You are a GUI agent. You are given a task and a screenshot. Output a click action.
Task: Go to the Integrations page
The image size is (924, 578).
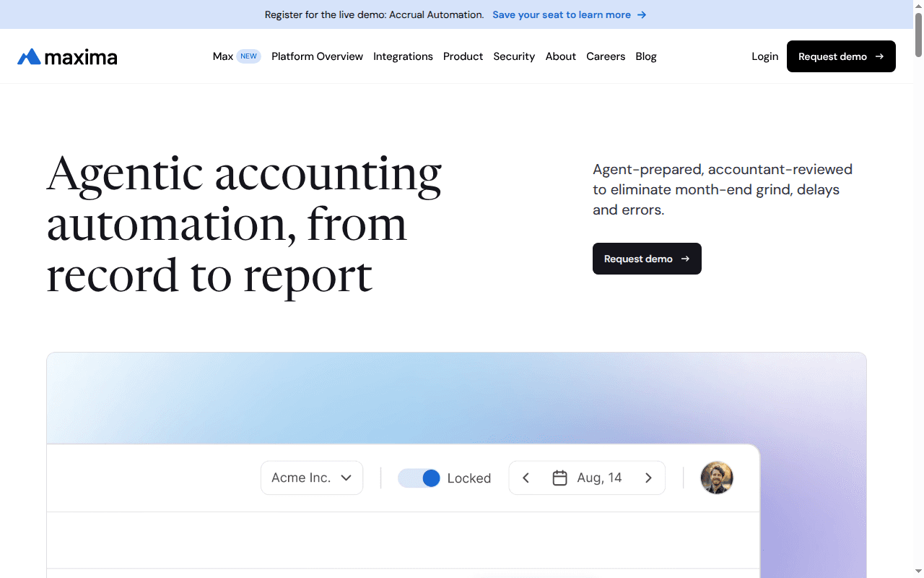point(403,56)
